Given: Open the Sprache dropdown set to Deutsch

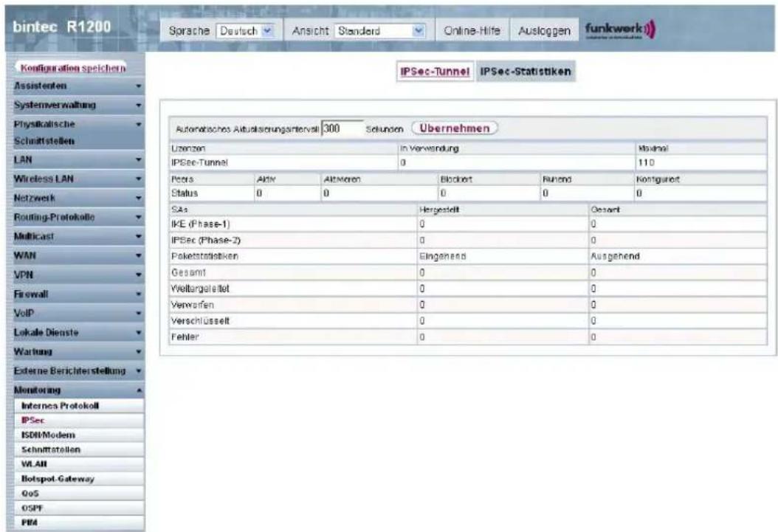Looking at the screenshot, I should 245,31.
